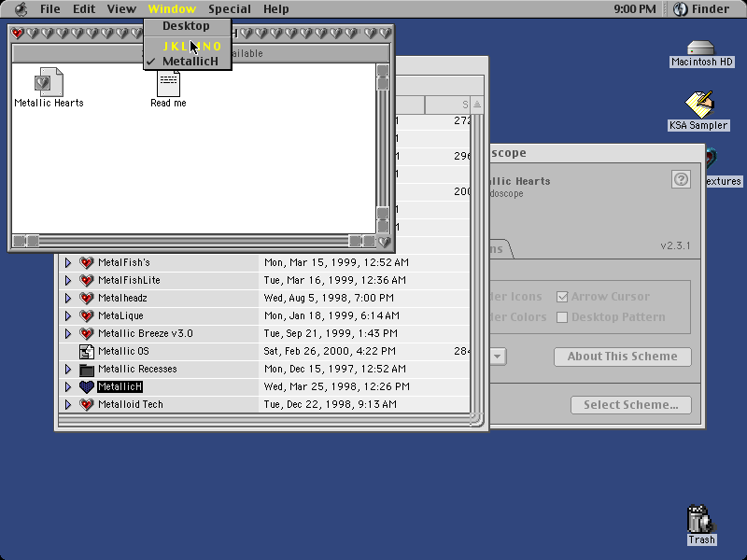Click the heart icon beside Metalheadz
The height and width of the screenshot is (560, 747).
[x=86, y=298]
